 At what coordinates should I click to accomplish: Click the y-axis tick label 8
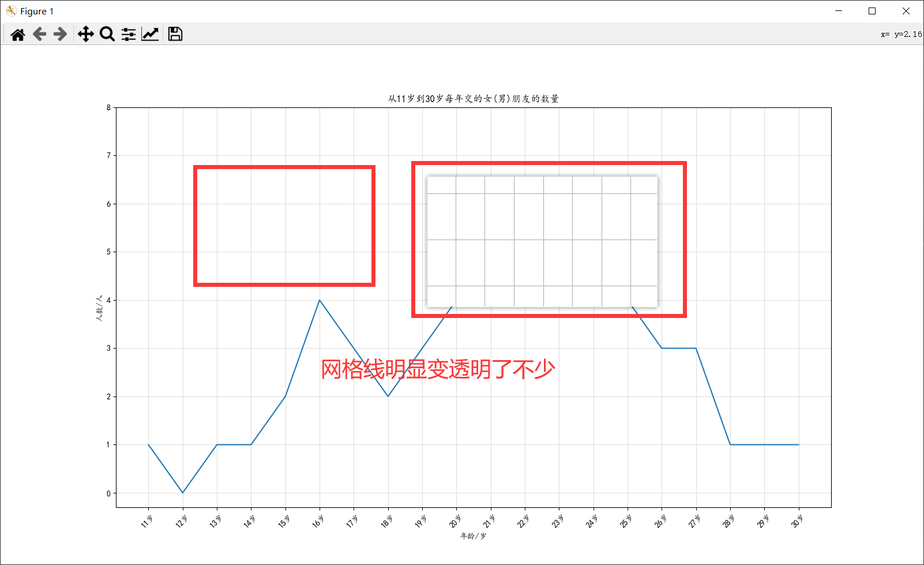pos(108,107)
